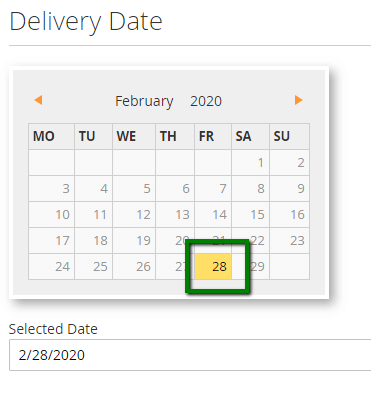Select date 26 in the calendar
The width and height of the screenshot is (371, 394).
134,267
